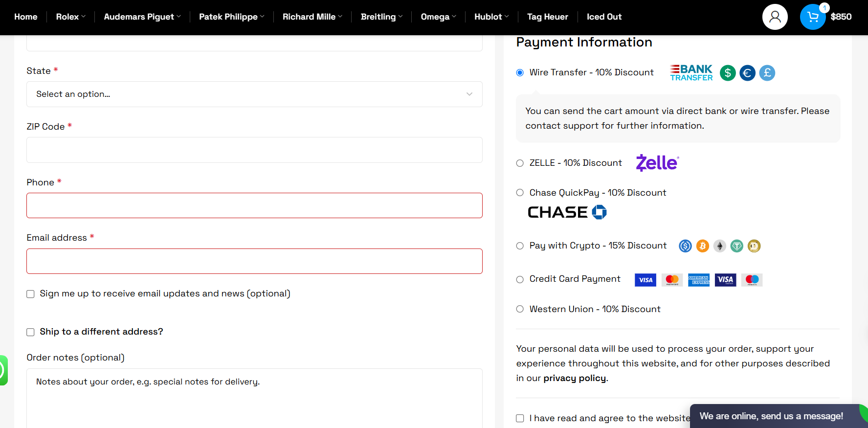The width and height of the screenshot is (868, 428).
Task: Click the Bank Transfer logo
Action: (x=691, y=73)
